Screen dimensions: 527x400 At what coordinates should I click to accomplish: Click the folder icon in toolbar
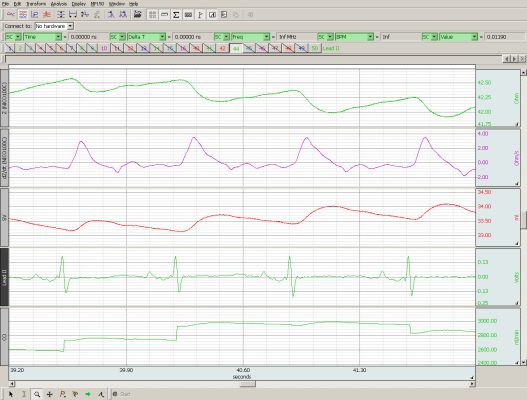[x=137, y=14]
